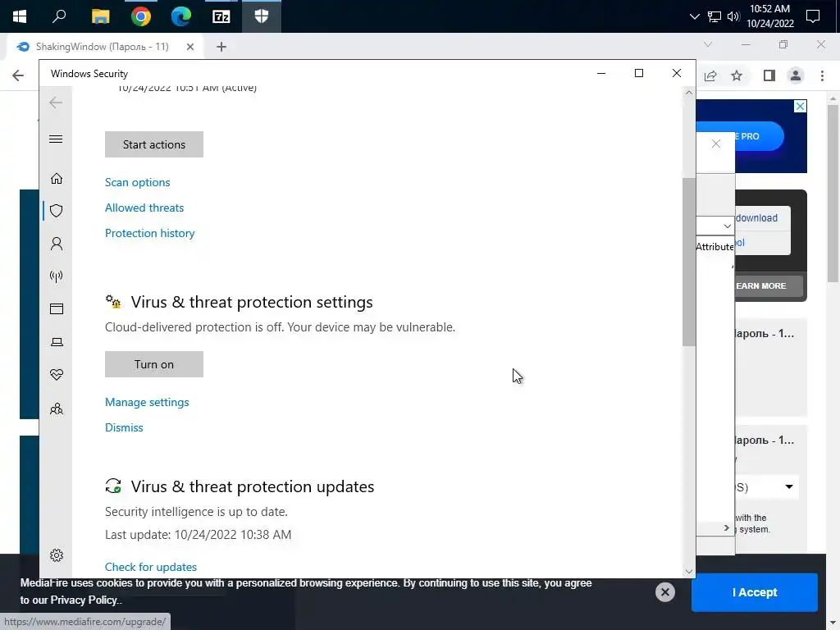
Task: Launch Microsoft Edge from taskbar
Action: (181, 16)
